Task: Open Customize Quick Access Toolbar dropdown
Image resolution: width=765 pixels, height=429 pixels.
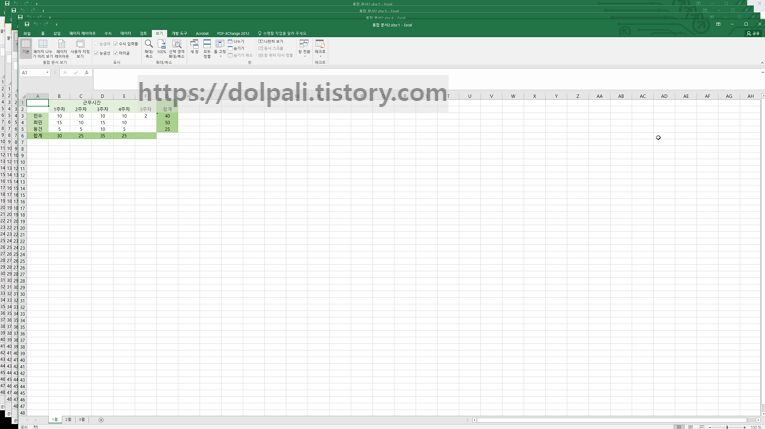Action: click(x=56, y=24)
